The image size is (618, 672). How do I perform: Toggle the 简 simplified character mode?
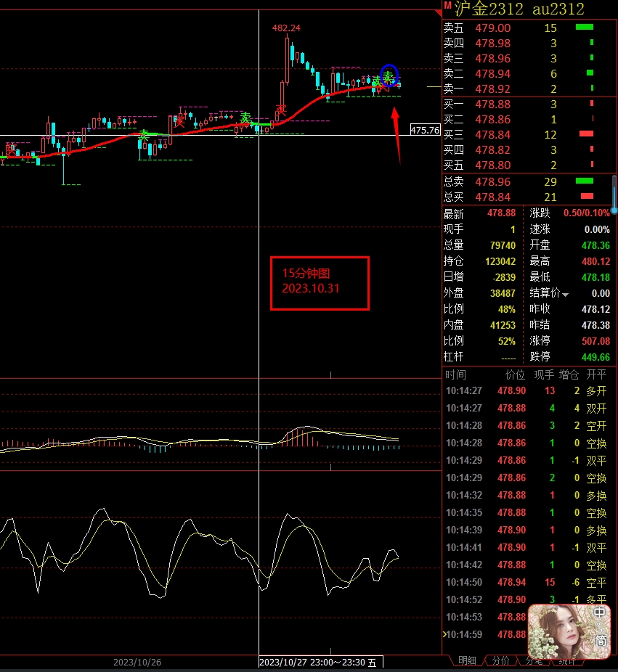tap(601, 641)
